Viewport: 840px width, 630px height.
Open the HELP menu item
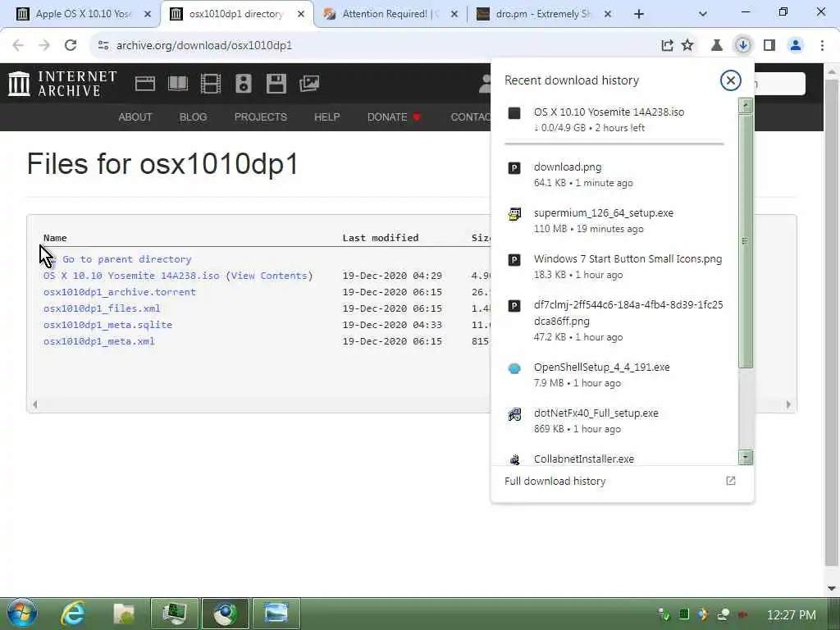tap(327, 116)
